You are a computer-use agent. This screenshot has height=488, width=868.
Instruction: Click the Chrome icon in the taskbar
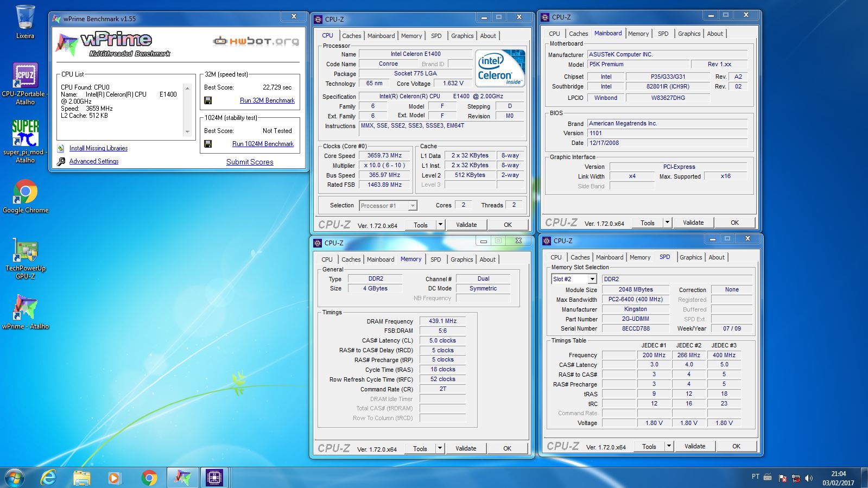[149, 478]
